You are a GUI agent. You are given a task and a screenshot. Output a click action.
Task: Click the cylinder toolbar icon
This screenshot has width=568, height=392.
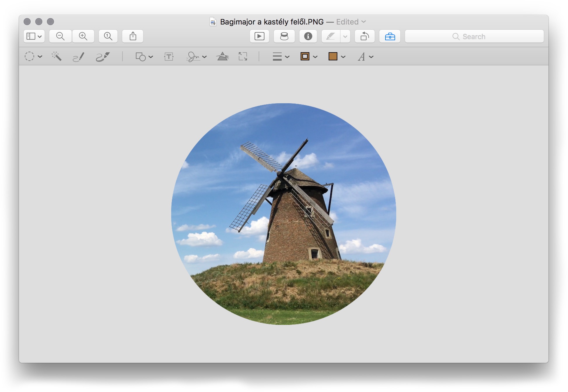(284, 36)
